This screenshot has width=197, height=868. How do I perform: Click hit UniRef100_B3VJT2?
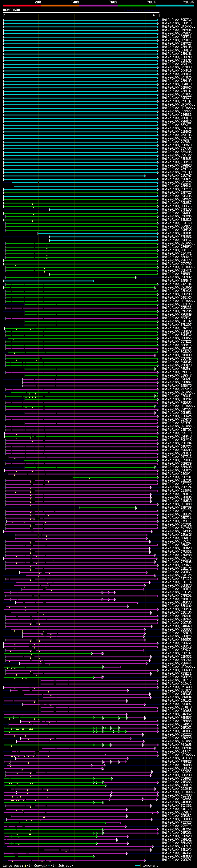click(x=177, y=125)
